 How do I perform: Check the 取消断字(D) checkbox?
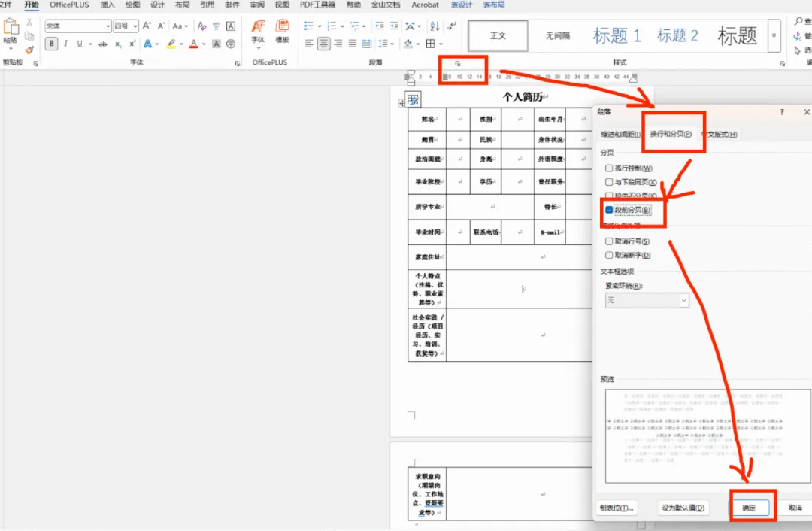(609, 256)
